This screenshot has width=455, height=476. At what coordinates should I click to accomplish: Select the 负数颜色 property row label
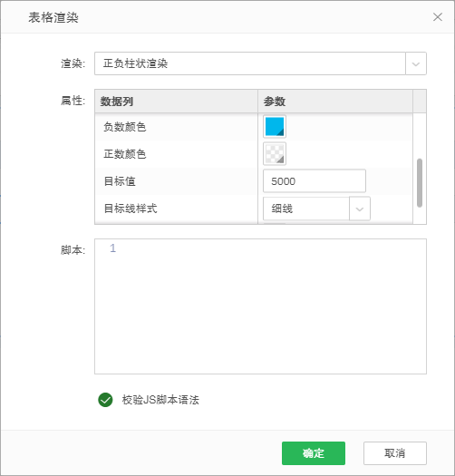(x=125, y=127)
